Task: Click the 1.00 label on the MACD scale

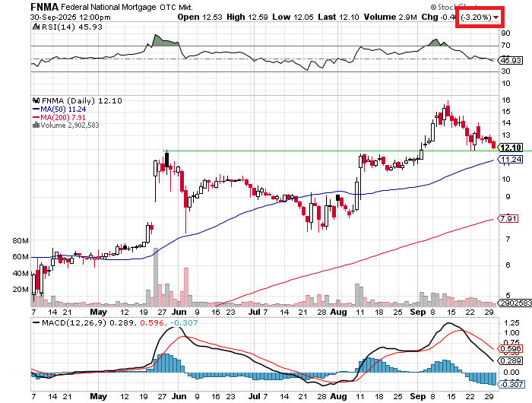Action: (x=511, y=333)
